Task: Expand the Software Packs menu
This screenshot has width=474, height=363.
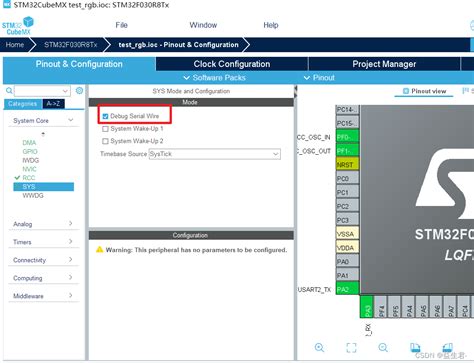Action: [215, 78]
